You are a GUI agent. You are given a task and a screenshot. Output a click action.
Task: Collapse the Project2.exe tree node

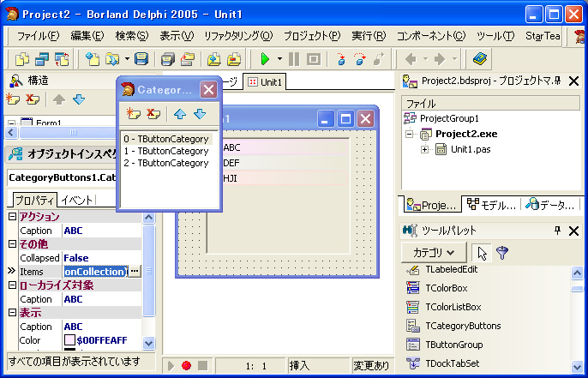tap(410, 134)
